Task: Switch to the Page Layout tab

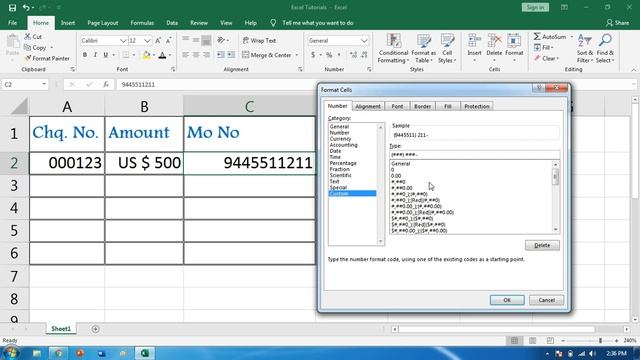Action: coord(102,23)
